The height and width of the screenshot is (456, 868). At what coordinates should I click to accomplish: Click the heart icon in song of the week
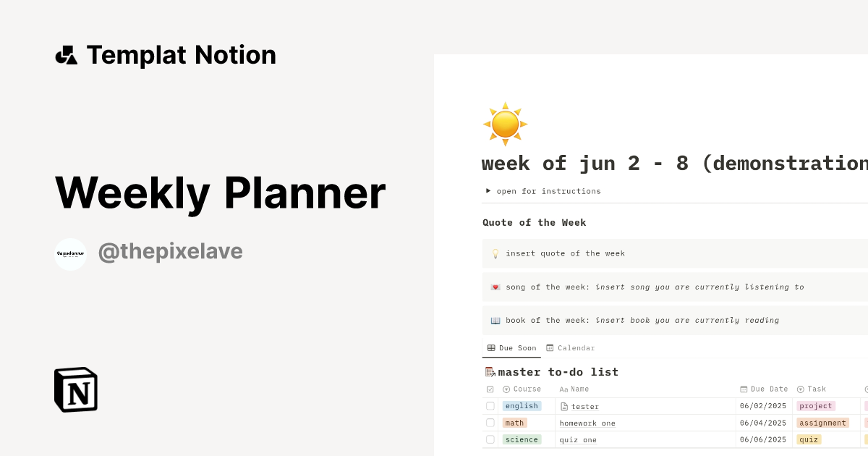[x=495, y=287]
